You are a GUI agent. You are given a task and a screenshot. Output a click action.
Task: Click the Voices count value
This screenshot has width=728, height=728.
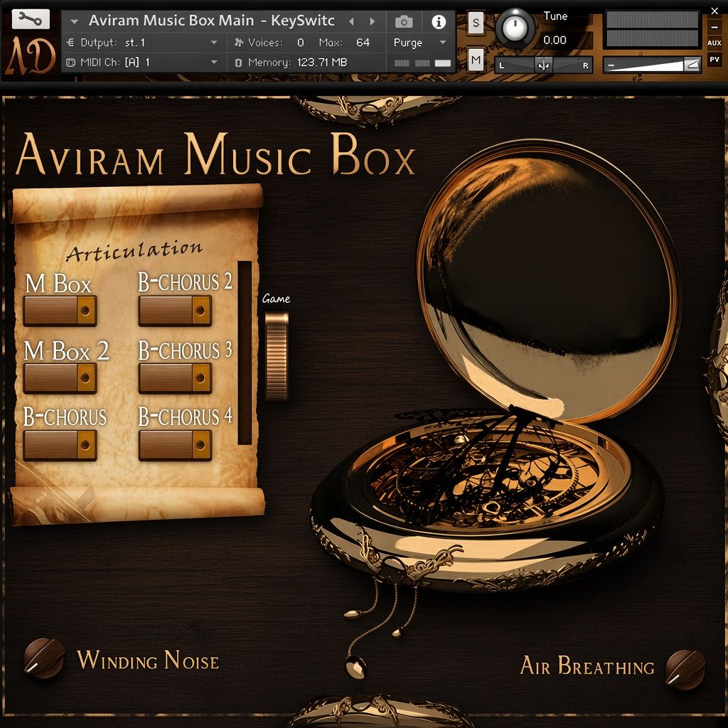(x=301, y=43)
